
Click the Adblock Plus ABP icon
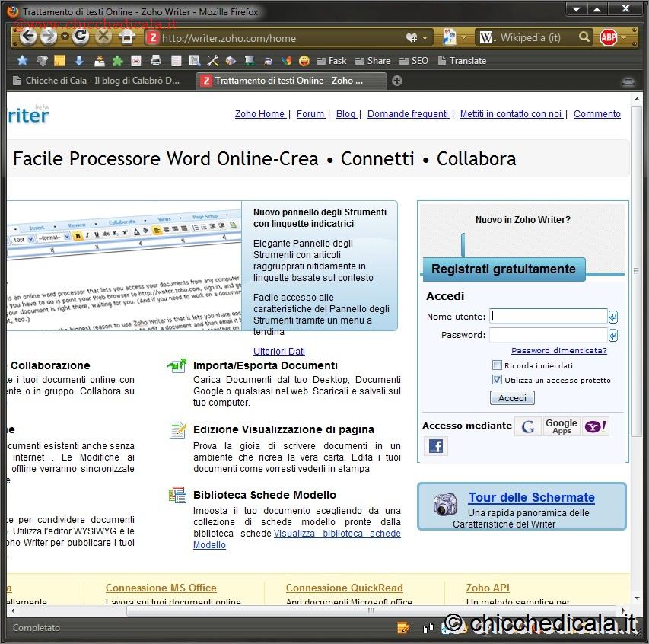608,37
